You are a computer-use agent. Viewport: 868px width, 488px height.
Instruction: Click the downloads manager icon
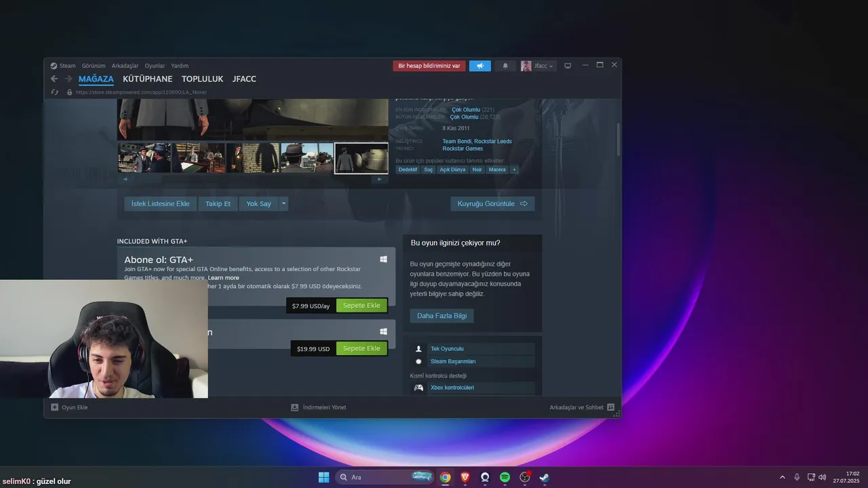click(295, 407)
